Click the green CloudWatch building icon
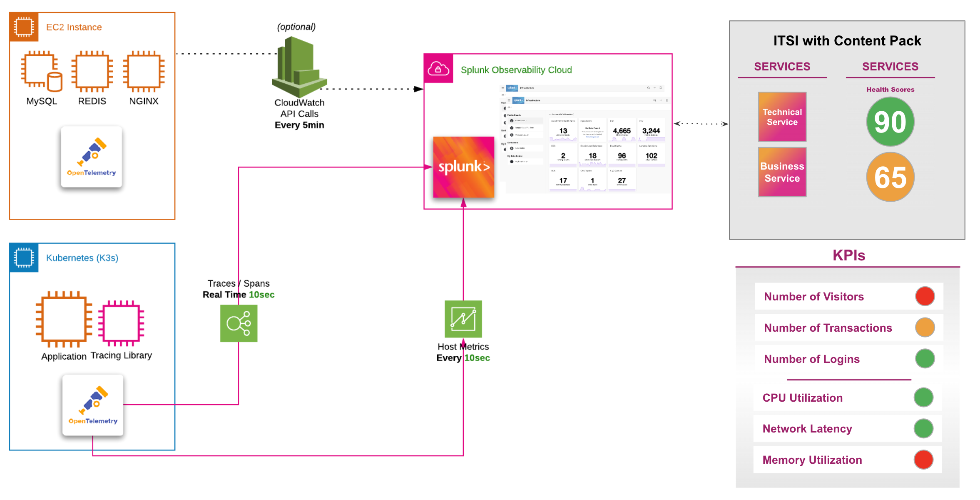The width and height of the screenshot is (980, 500). [299, 67]
